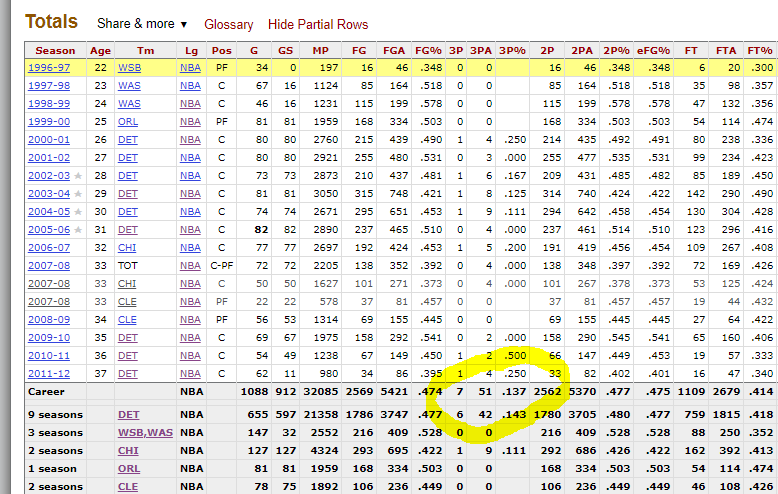Open the 2008-09 season link
The image size is (778, 494).
coord(49,320)
